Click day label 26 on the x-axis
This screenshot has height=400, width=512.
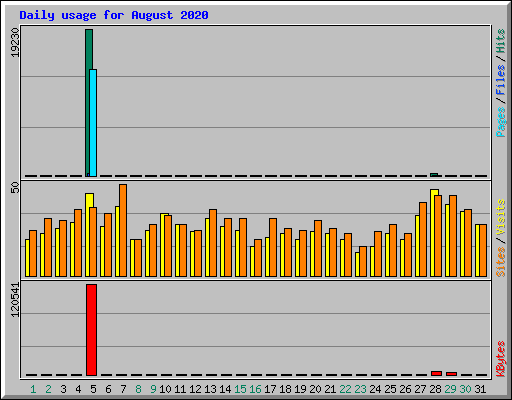pos(405,389)
